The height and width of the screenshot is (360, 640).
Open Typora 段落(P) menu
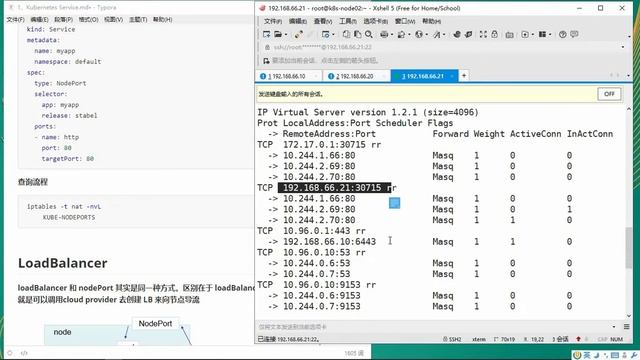(63, 20)
